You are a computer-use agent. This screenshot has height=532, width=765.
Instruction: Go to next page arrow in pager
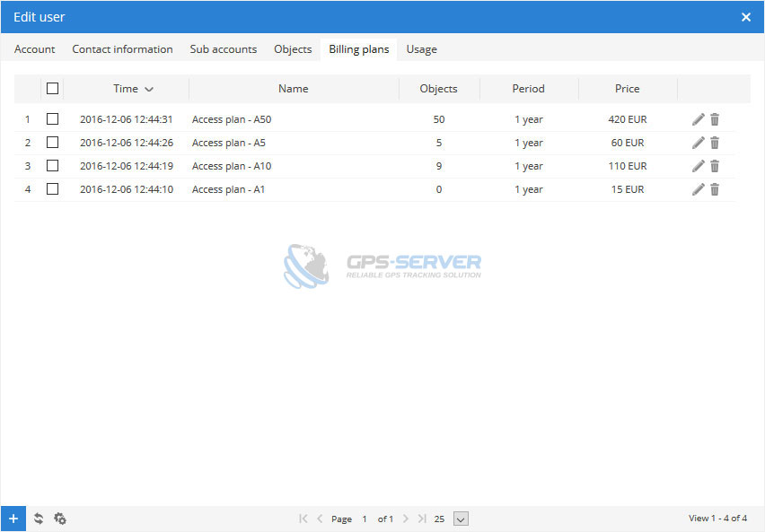pyautogui.click(x=406, y=519)
